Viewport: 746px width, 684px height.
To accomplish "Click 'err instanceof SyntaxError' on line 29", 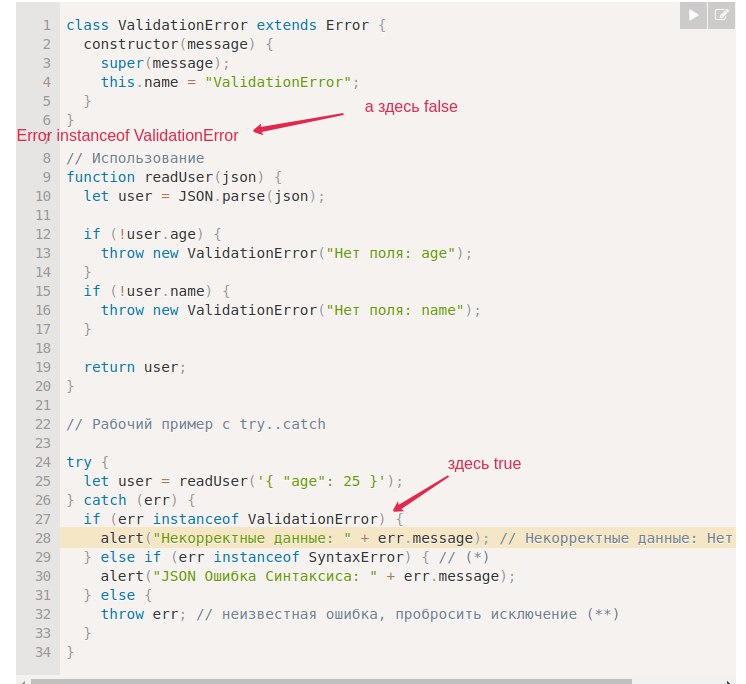I will (x=291, y=557).
